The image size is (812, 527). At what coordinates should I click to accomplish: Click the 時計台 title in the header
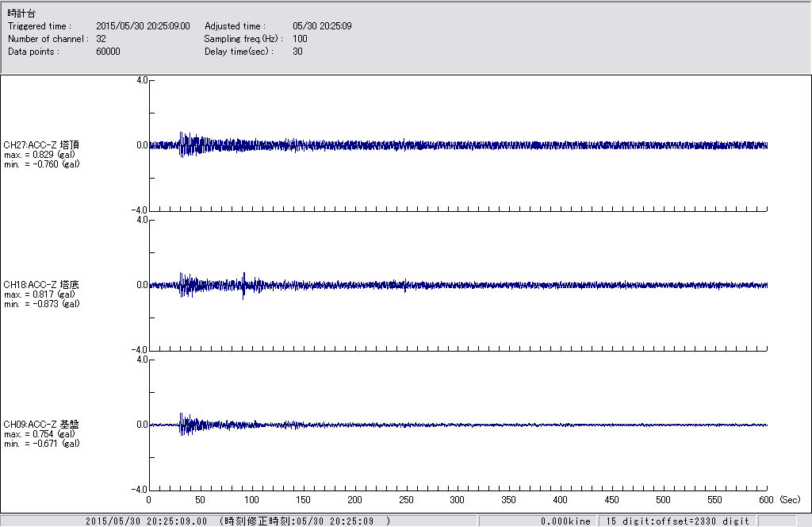[x=21, y=13]
